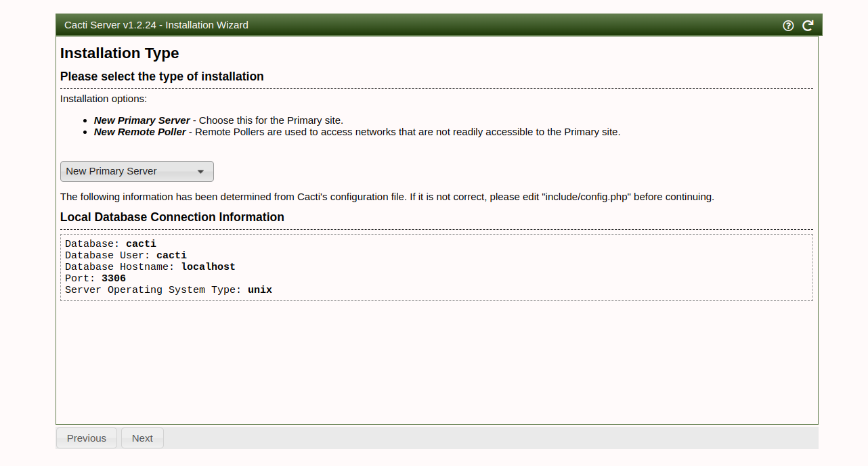Click the refresh icon in title bar
Image resolution: width=868 pixels, height=466 pixels.
coord(808,26)
